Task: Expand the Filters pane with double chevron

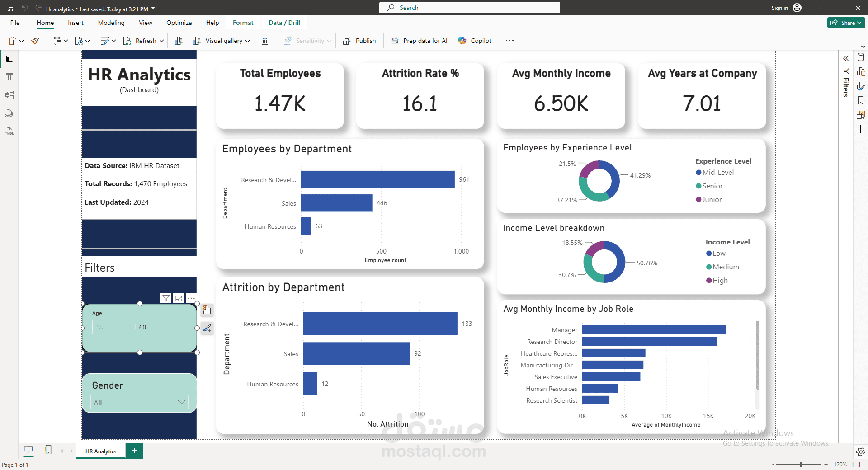Action: coord(846,58)
